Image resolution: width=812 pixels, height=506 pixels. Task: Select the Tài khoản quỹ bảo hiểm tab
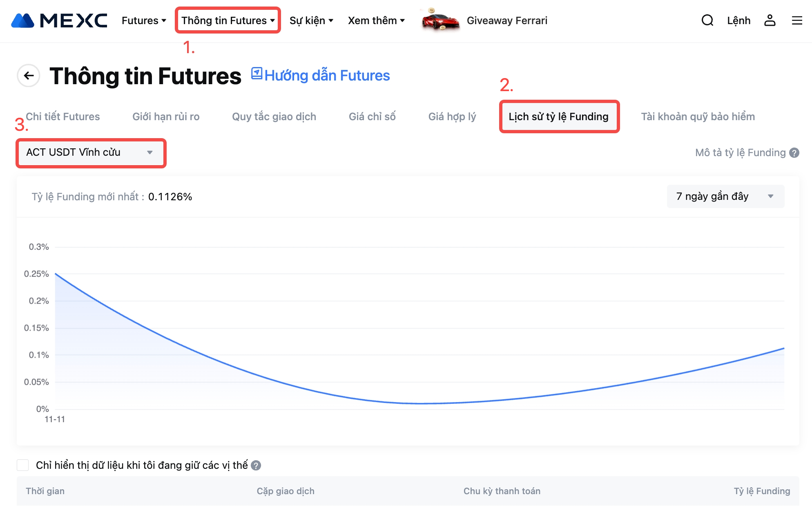coord(698,117)
